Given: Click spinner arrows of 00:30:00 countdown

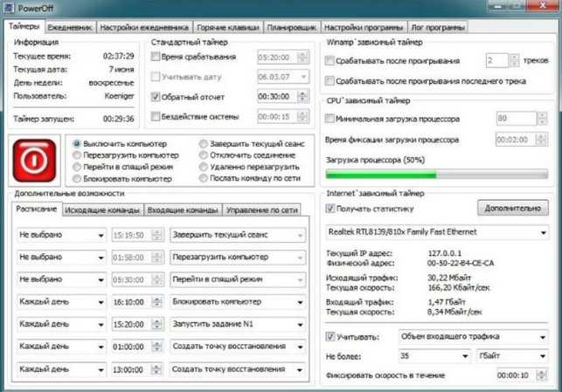Looking at the screenshot, I should pyautogui.click(x=302, y=97).
